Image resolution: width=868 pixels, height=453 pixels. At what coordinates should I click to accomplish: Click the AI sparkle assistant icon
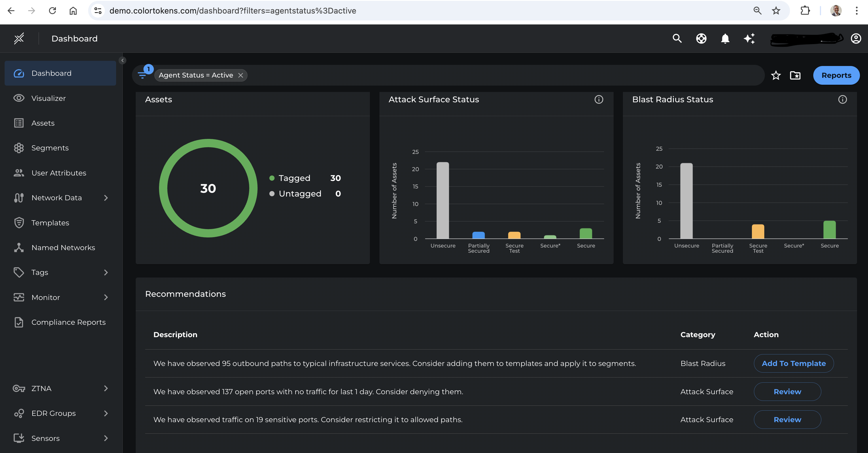click(749, 38)
